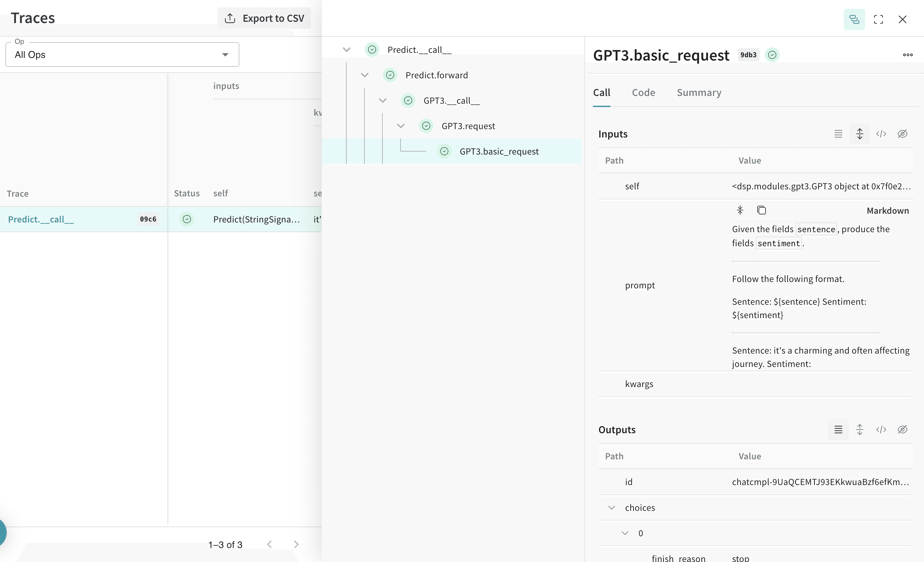924x562 pixels.
Task: Switch to the Call tab
Action: 601,93
